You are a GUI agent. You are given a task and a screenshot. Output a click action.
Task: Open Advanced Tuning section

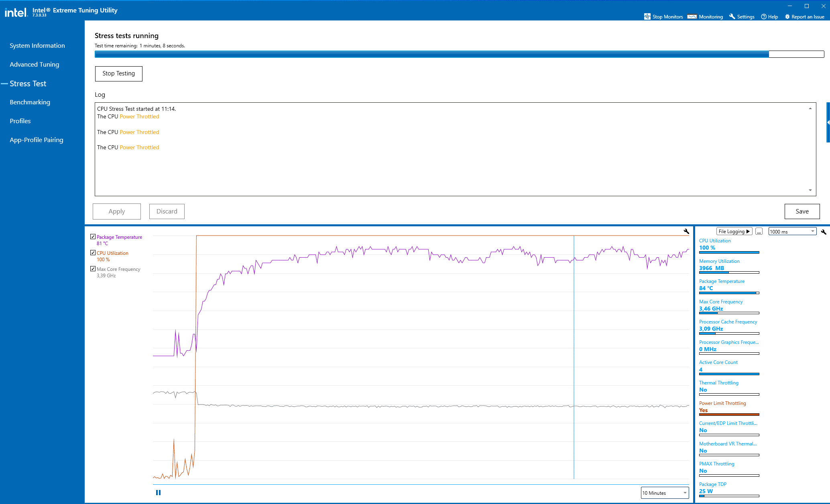(x=35, y=65)
